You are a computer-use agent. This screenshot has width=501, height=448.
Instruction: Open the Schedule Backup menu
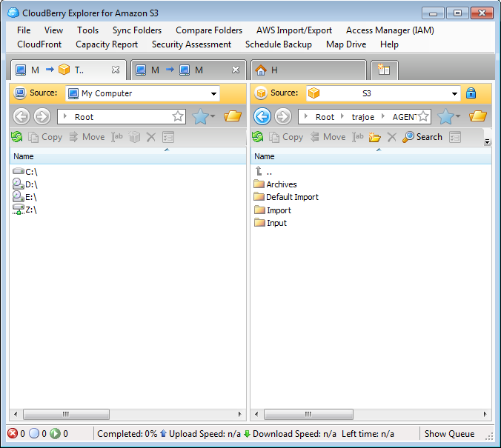tap(279, 44)
